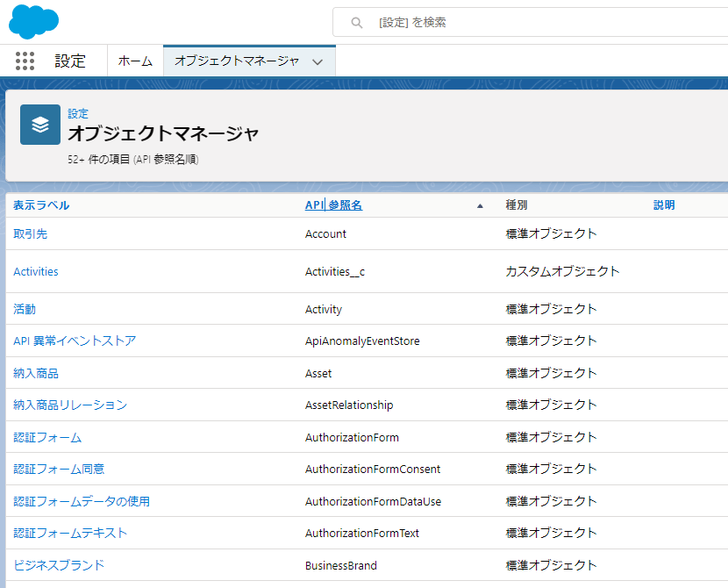Open the App Launcher grid icon
The width and height of the screenshot is (728, 588).
(25, 61)
